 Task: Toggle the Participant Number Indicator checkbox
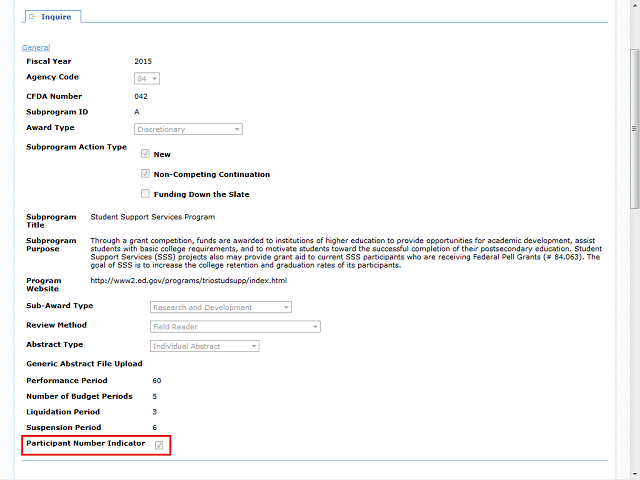[159, 445]
